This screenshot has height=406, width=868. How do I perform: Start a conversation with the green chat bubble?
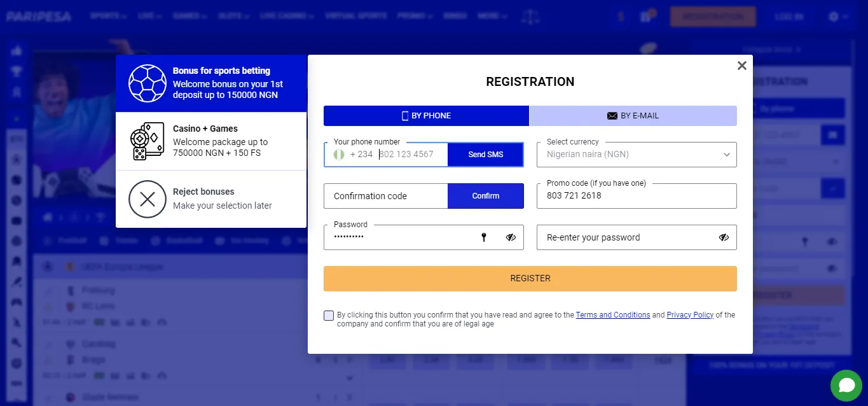click(846, 386)
